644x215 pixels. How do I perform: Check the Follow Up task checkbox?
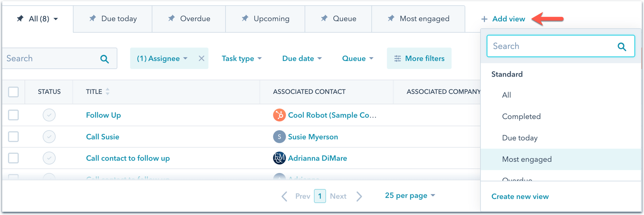click(13, 115)
